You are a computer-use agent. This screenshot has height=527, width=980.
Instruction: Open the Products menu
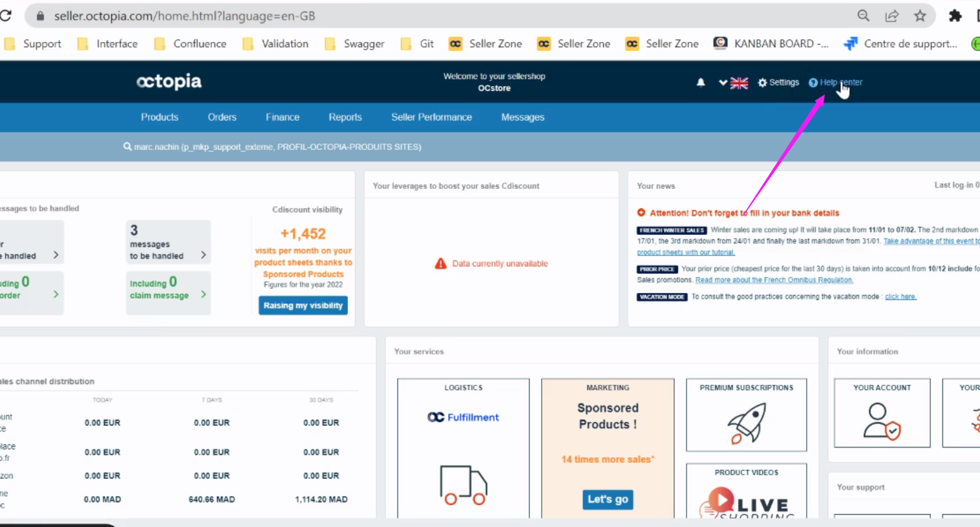click(160, 117)
